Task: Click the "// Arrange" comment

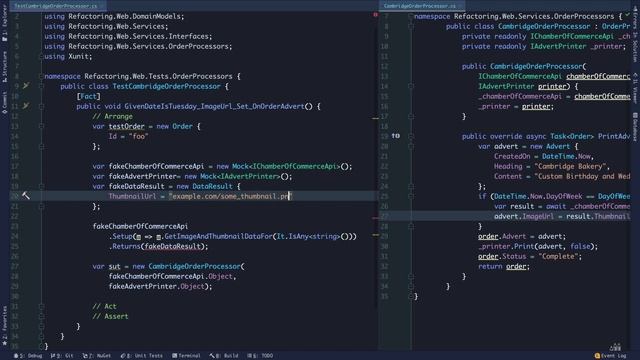Action: pos(112,116)
